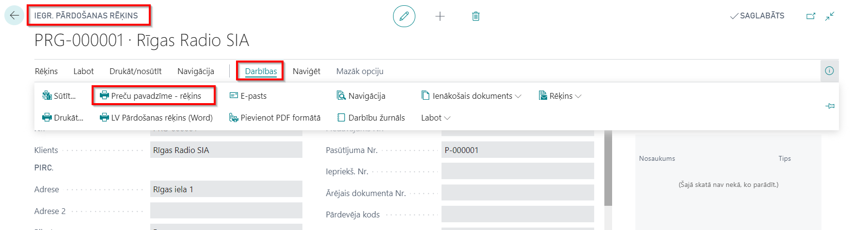
Task: Open the Drukāt/nosūtīt menu
Action: pos(136,71)
